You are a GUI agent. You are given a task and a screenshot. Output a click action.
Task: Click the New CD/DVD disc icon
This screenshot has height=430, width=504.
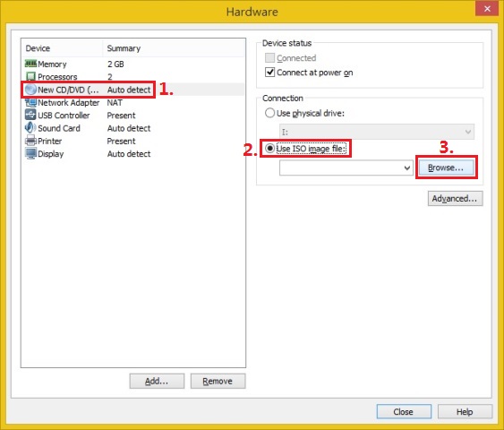[30, 90]
